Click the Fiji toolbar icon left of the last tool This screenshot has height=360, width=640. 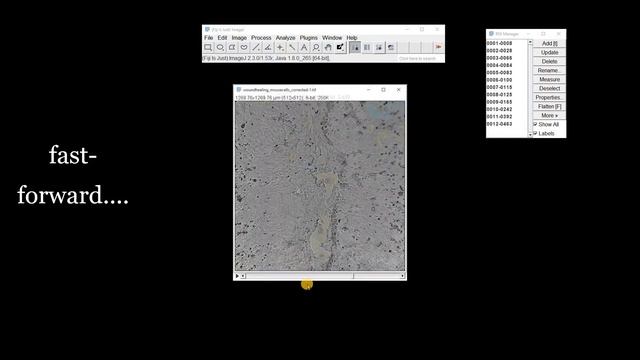tap(379, 47)
